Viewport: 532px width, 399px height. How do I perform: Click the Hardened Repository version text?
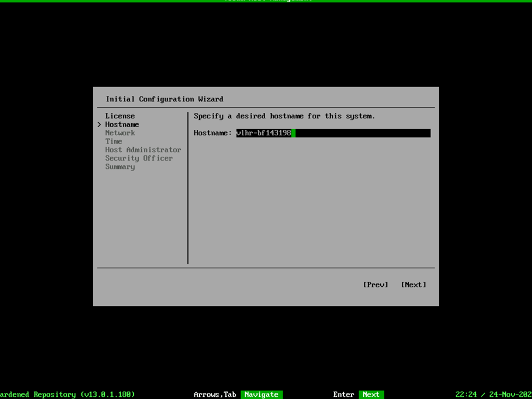67,394
